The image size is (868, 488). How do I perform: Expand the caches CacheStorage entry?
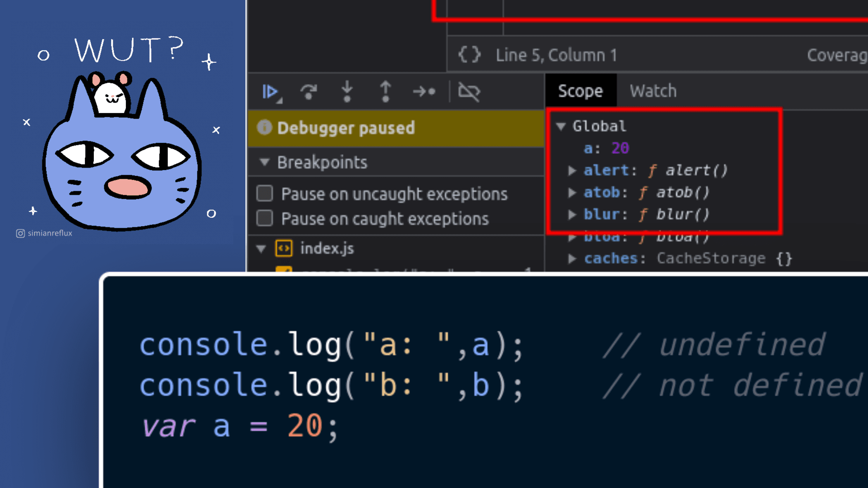(x=572, y=258)
